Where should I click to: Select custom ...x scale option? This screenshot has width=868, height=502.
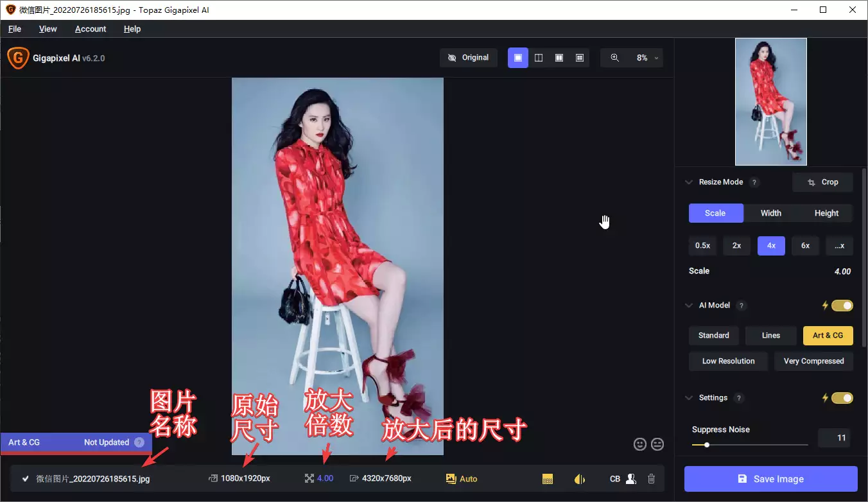point(839,246)
